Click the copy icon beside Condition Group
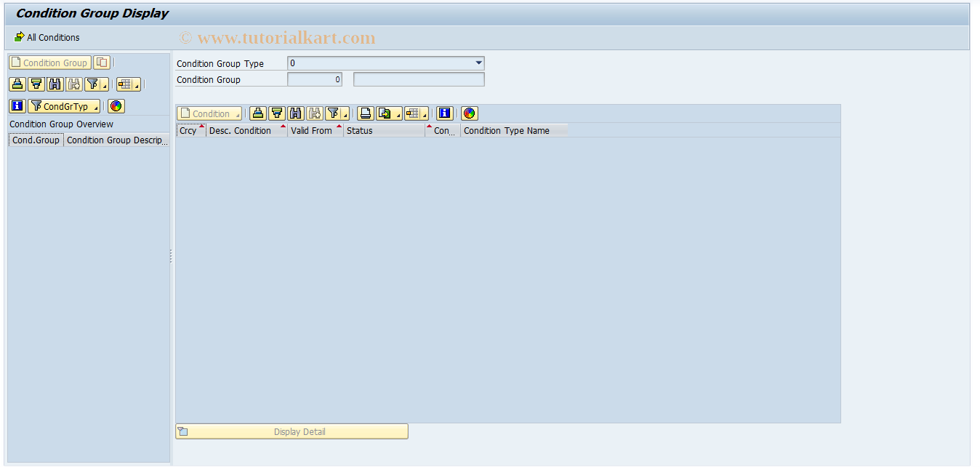 click(x=102, y=63)
